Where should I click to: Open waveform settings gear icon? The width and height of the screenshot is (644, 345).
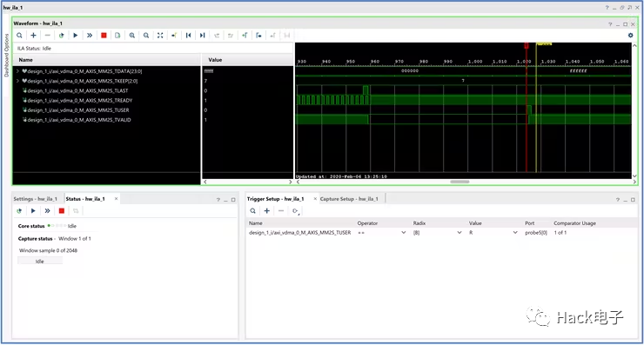pyautogui.click(x=630, y=36)
